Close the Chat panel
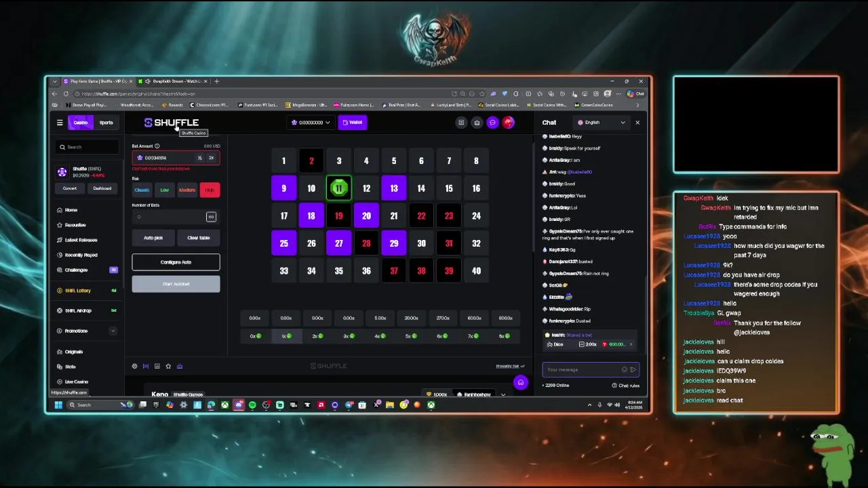 pos(637,123)
